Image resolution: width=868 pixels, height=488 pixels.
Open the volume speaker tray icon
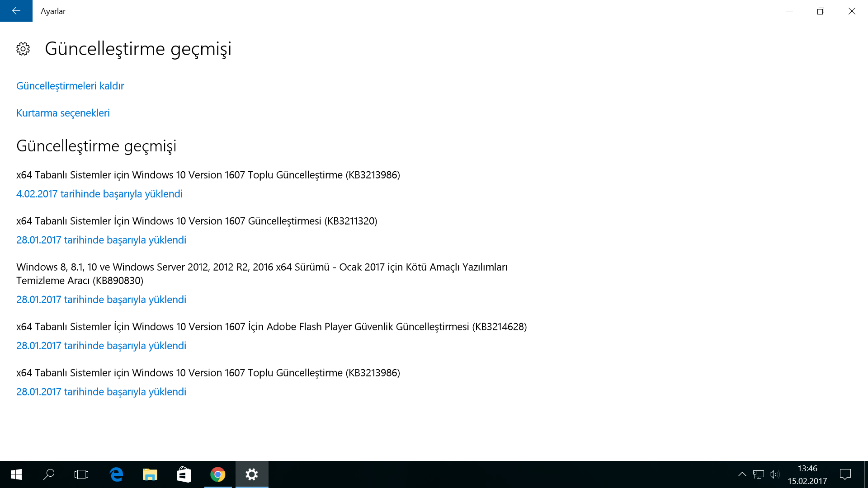point(774,474)
